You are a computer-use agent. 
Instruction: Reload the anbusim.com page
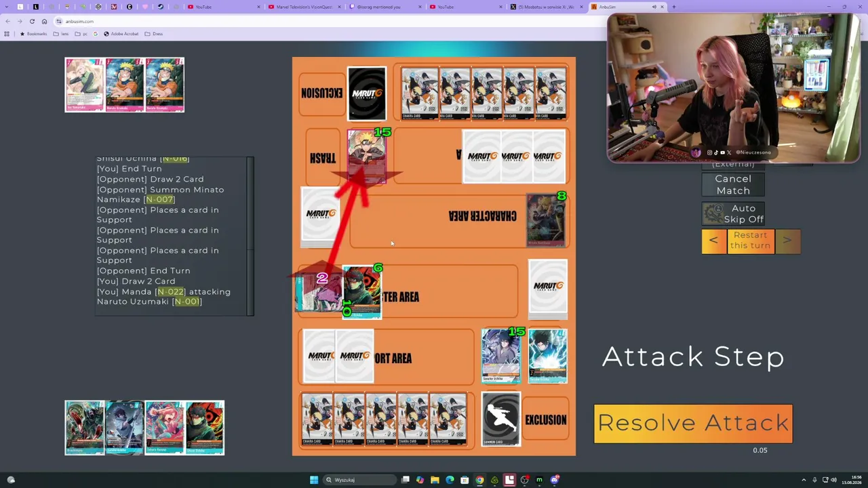32,21
